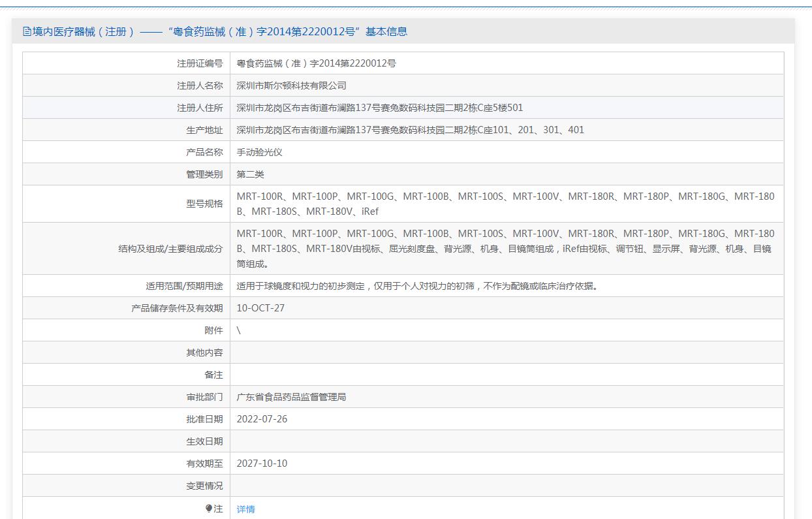The image size is (812, 519).
Task: Select the date 2027-10-10
Action: pos(262,464)
